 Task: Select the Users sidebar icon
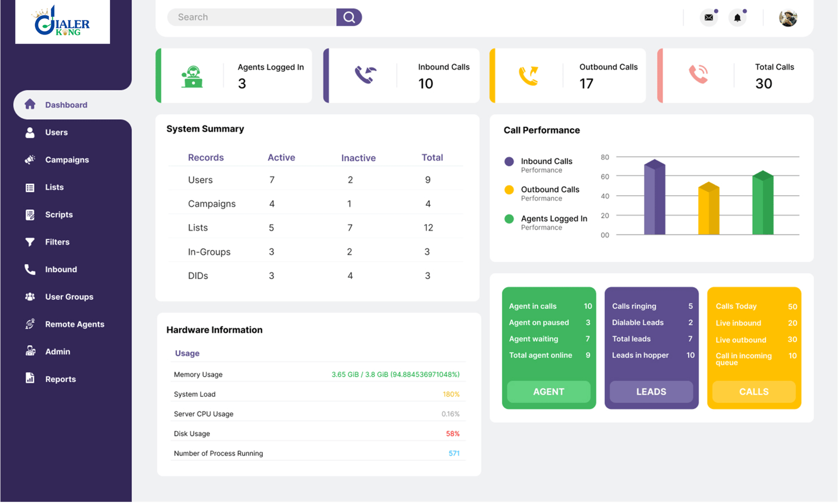(x=30, y=132)
